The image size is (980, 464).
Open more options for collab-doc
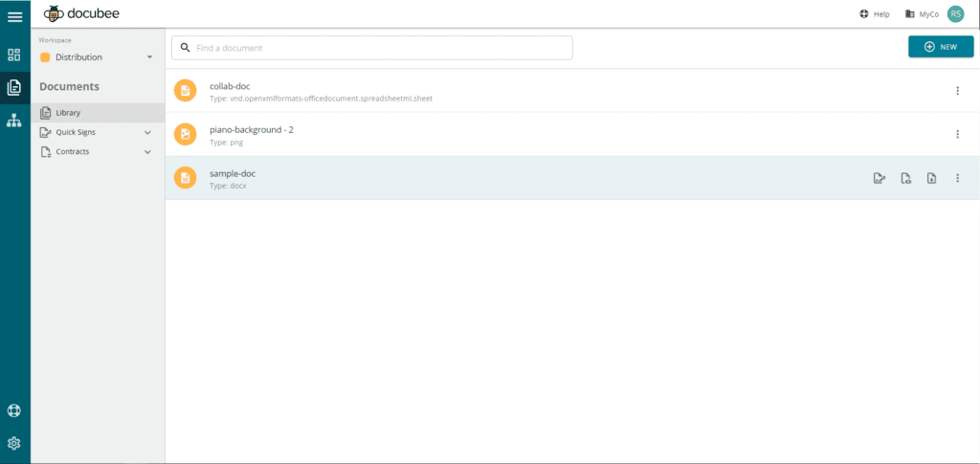click(957, 91)
